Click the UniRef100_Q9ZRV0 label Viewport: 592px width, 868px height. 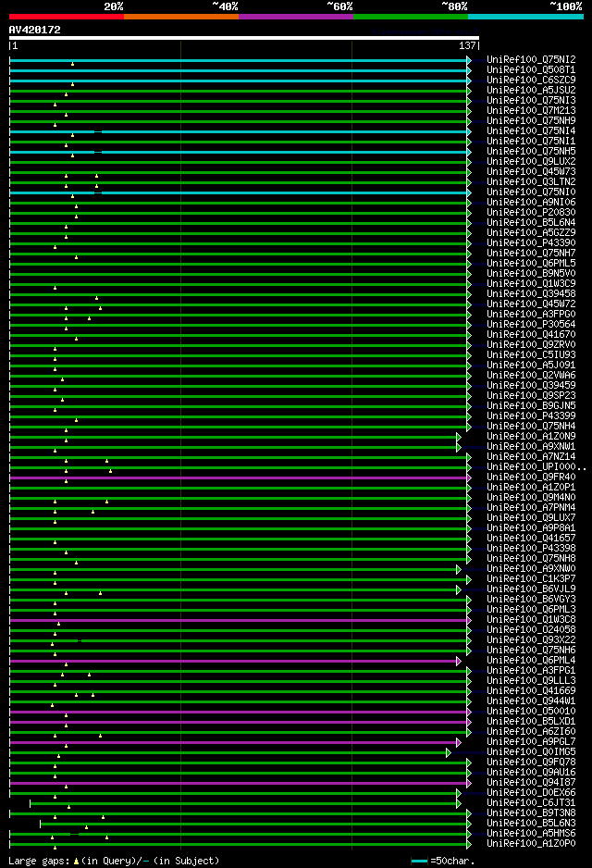pos(531,344)
